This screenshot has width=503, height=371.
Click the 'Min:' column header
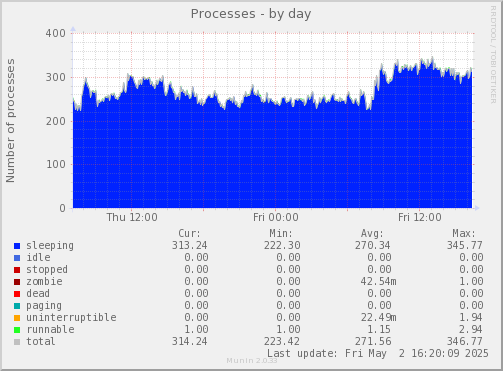[281, 233]
